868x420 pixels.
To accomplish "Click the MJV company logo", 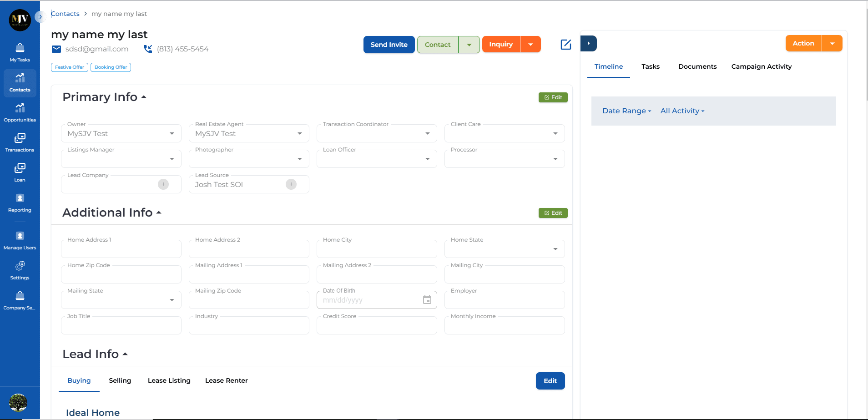I will click(20, 20).
